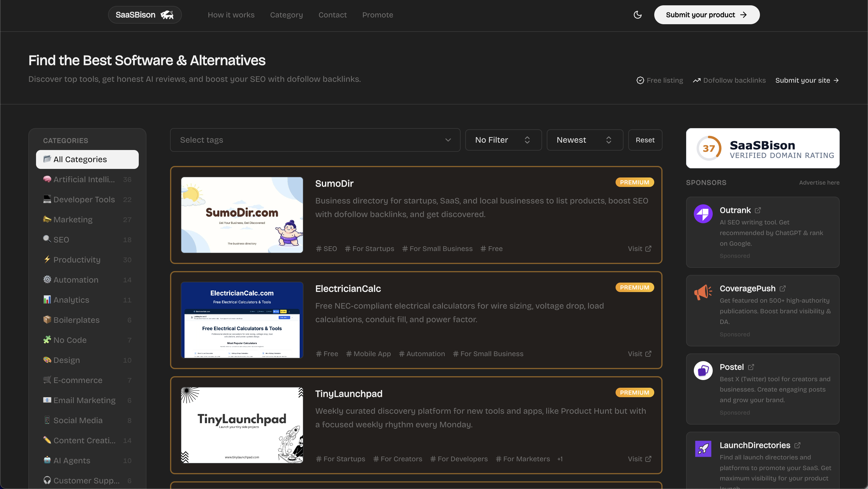This screenshot has width=868, height=489.
Task: Click the Postel sponsor logo
Action: [x=703, y=370]
